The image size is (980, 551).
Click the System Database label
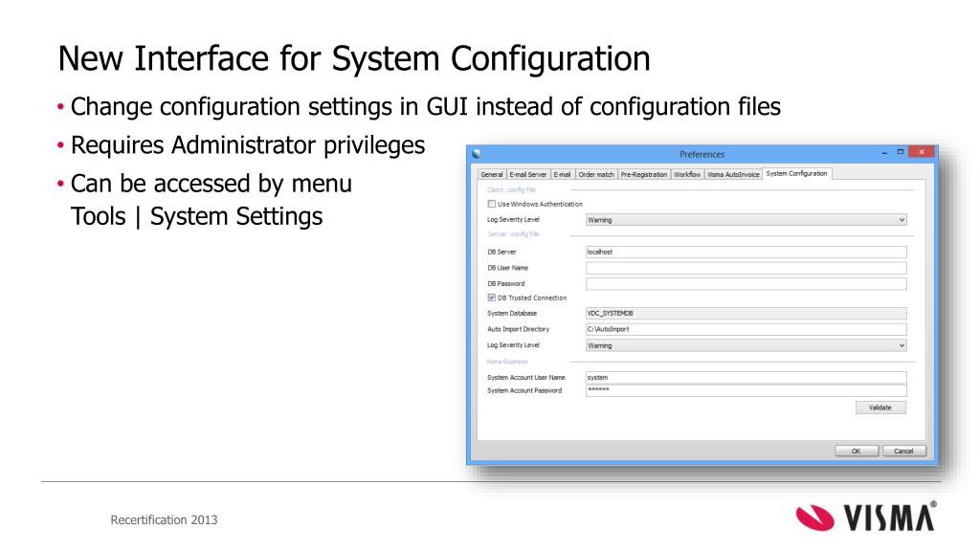point(512,314)
